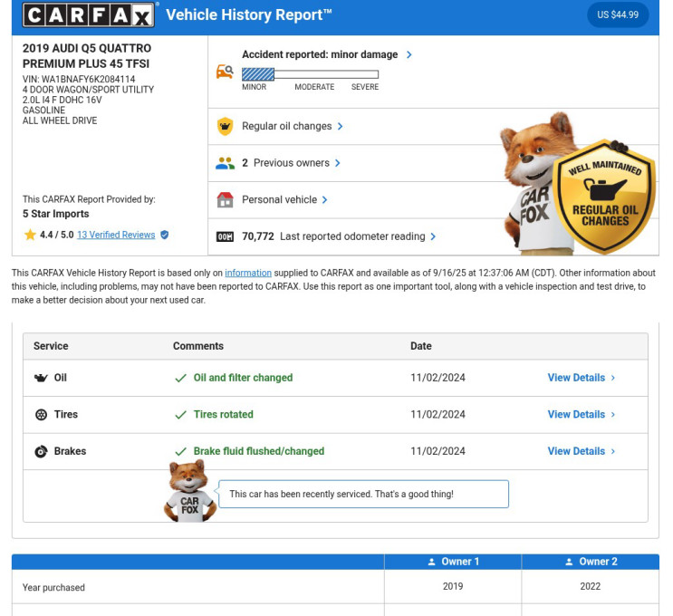The width and height of the screenshot is (673, 616).
Task: Select the Owner 2 column header
Action: tap(591, 562)
